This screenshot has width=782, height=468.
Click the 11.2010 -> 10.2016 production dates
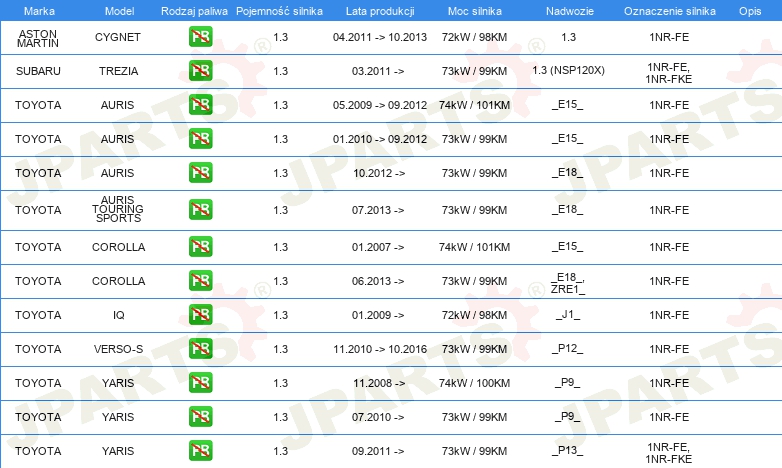[x=380, y=349]
